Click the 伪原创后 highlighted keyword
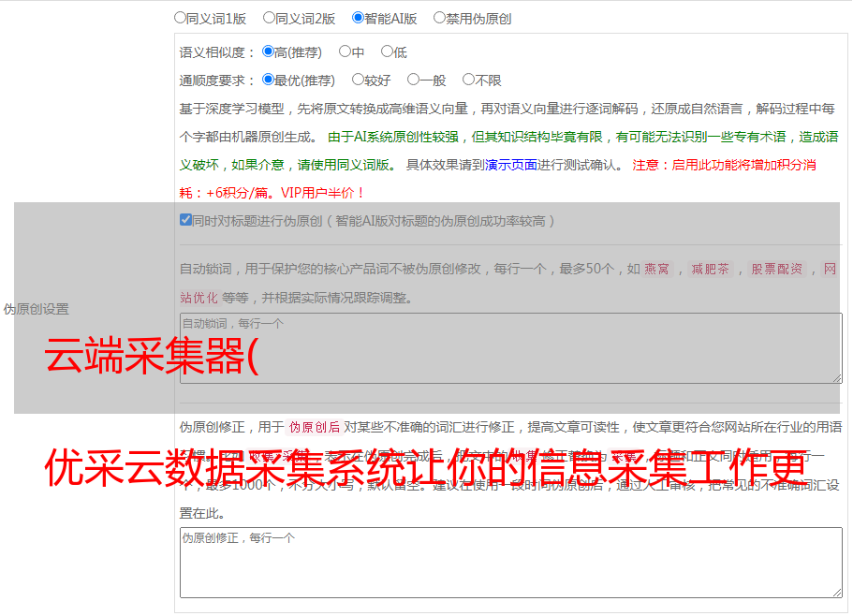 point(315,427)
